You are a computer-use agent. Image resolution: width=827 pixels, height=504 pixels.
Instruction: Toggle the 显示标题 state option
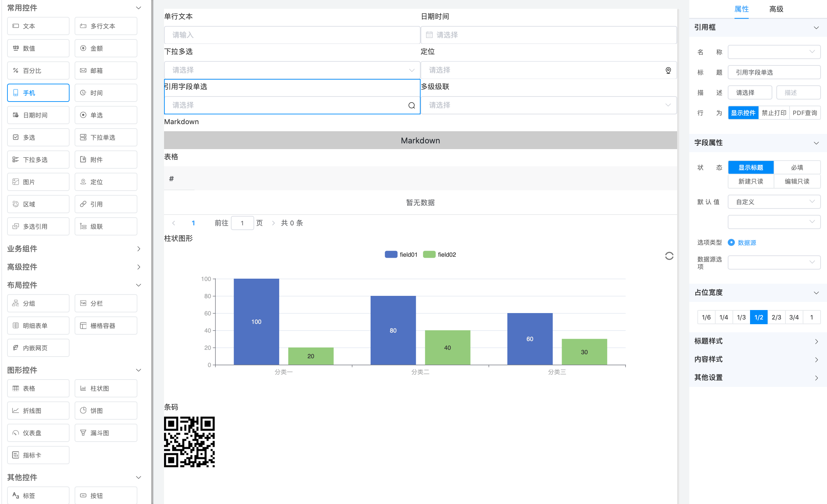coord(751,167)
